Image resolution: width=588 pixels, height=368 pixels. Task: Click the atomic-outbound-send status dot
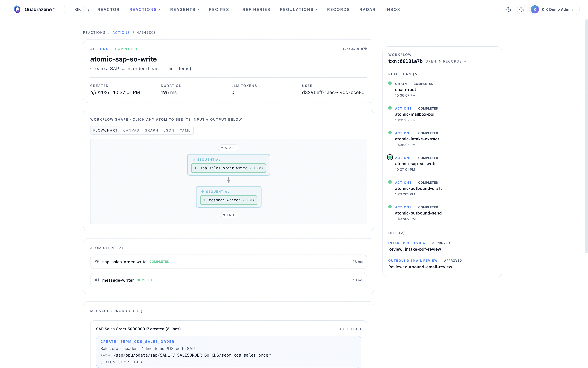(390, 207)
